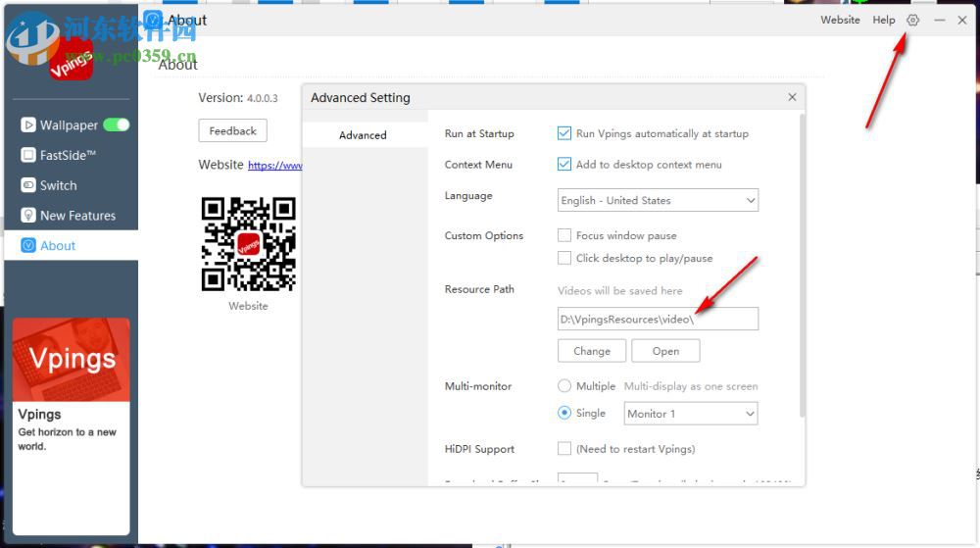Click the red Vpings logo in sidebar
The width and height of the screenshot is (980, 548).
[x=72, y=60]
